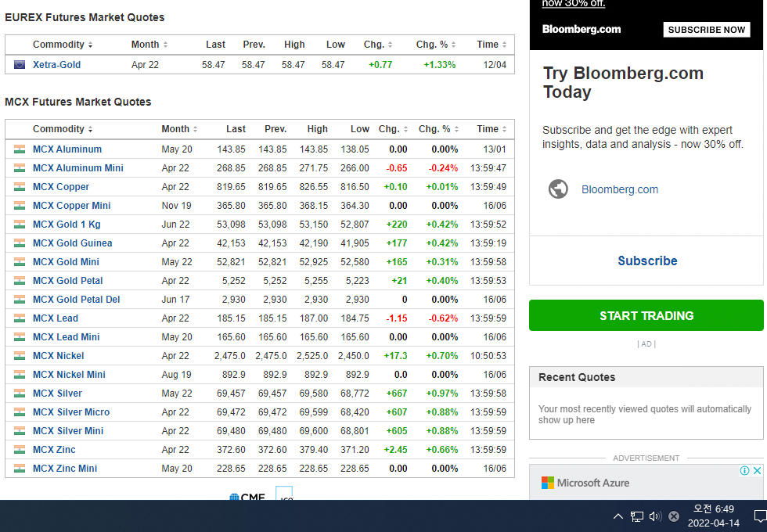Select MCX Copper low value 816.50
767x532 pixels.
click(355, 187)
